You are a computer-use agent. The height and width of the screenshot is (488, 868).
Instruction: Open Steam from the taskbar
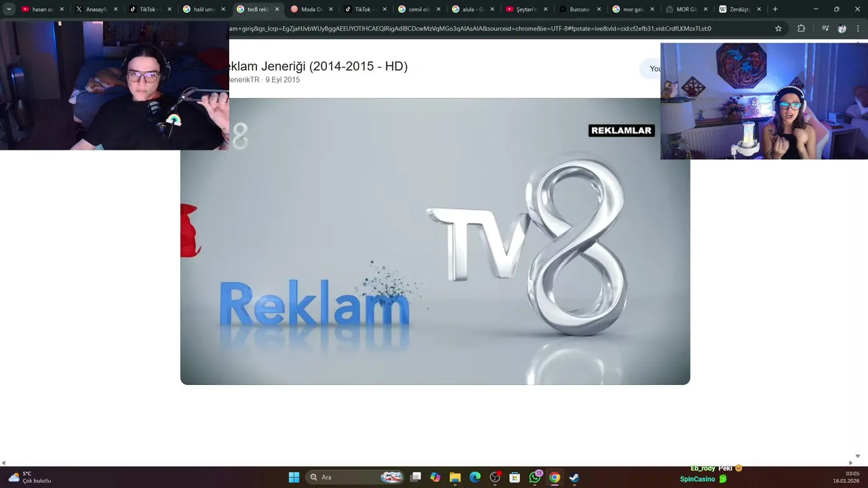click(574, 477)
